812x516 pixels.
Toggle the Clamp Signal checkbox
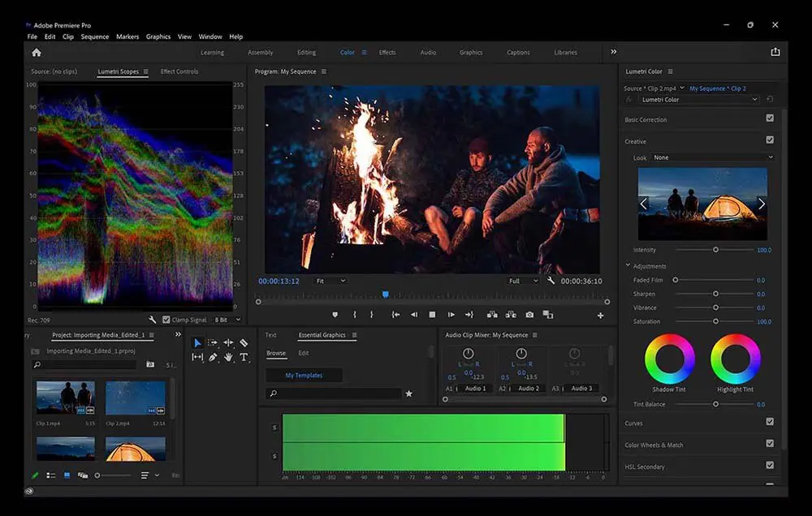click(x=166, y=320)
